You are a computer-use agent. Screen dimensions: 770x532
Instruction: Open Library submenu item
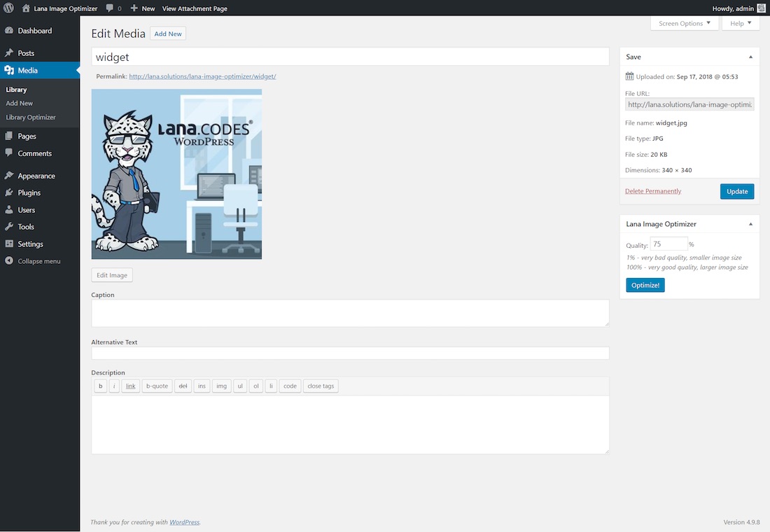16,90
